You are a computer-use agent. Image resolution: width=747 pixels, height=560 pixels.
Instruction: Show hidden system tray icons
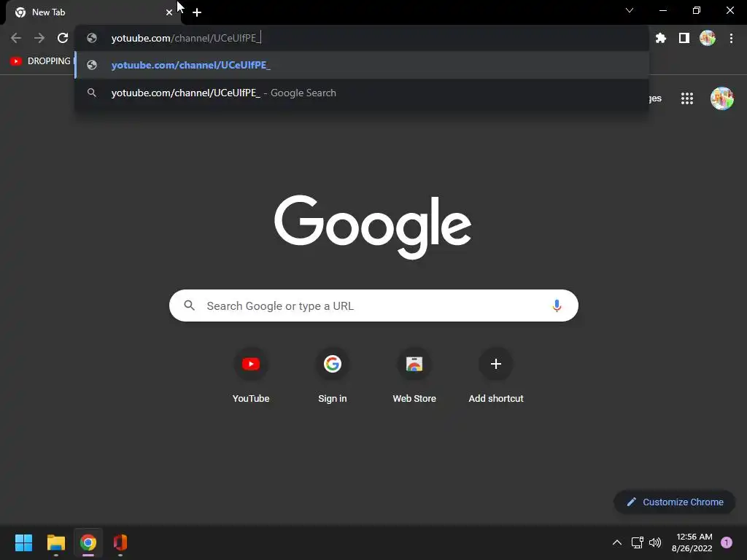coord(617,542)
